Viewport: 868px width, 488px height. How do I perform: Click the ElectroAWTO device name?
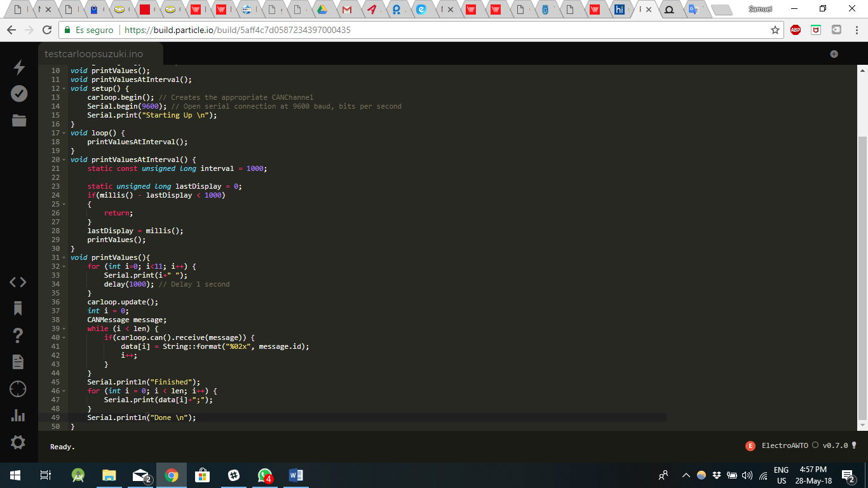click(785, 446)
